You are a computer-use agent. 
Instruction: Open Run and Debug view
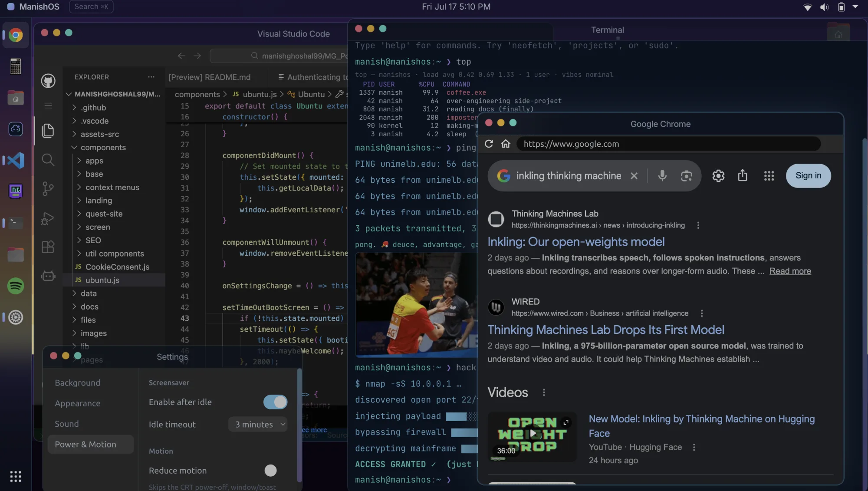[48, 218]
